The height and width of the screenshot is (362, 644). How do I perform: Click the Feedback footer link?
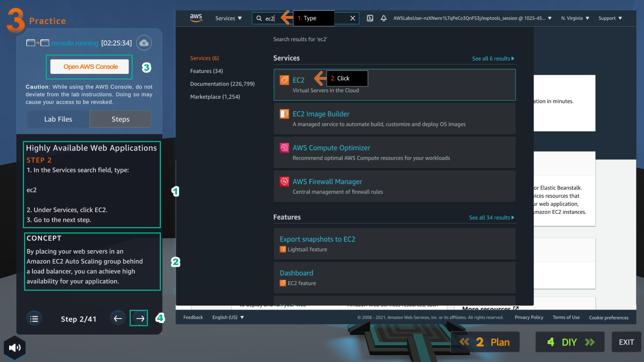pos(193,317)
